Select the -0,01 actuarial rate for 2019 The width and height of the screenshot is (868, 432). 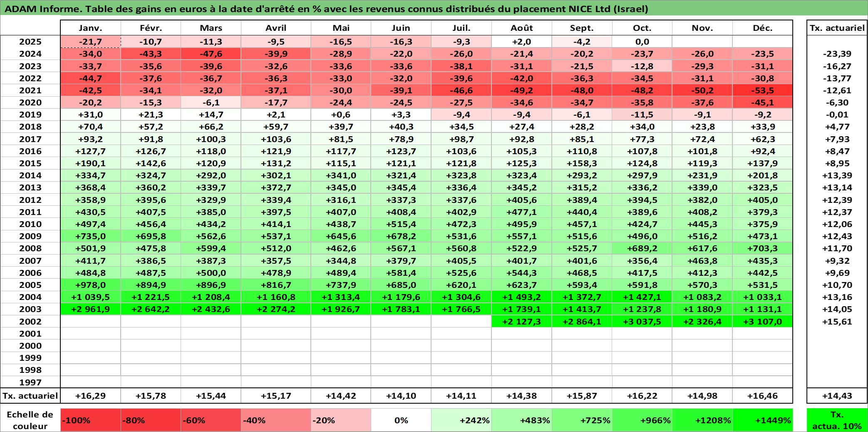tap(837, 115)
